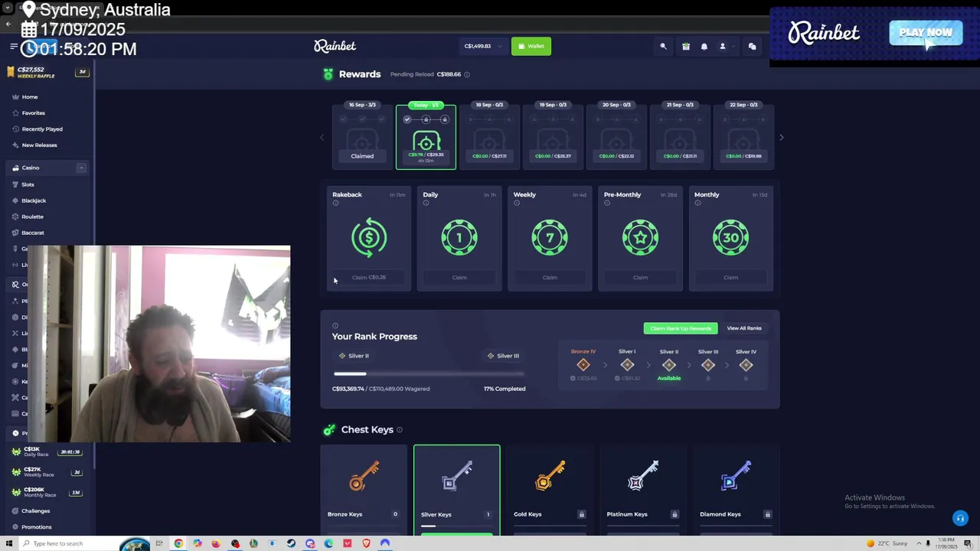Viewport: 980px width, 551px height.
Task: Select the Silver Keys chest key
Action: point(457,490)
